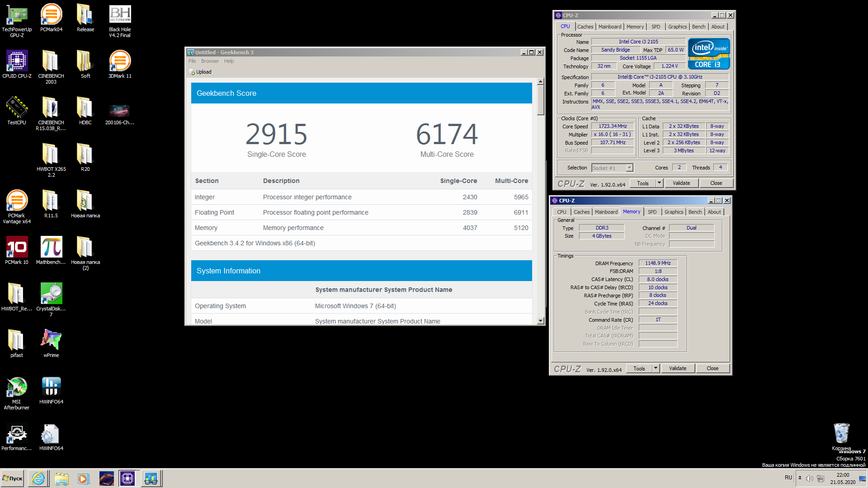Open Windows Media Player from taskbar
Viewport: 868px width, 488px height.
(84, 478)
